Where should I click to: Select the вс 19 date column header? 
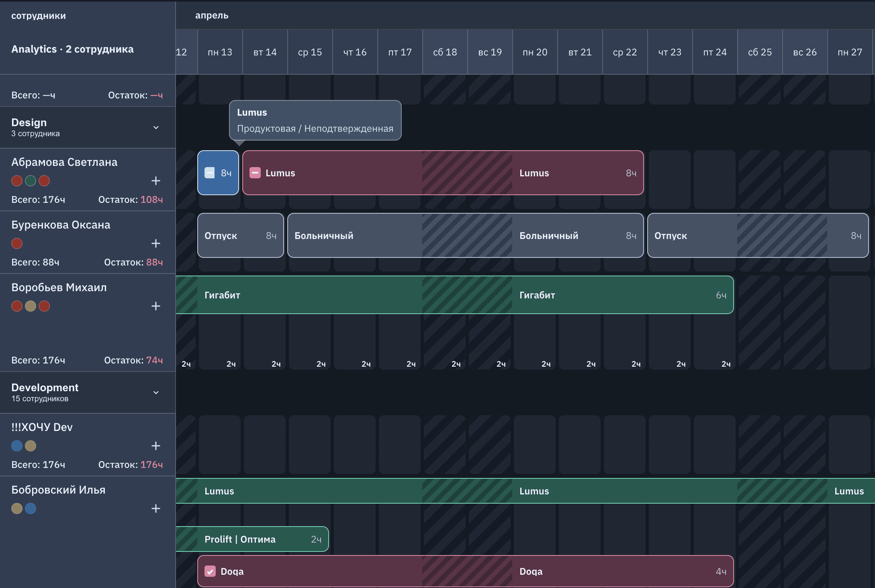click(490, 52)
